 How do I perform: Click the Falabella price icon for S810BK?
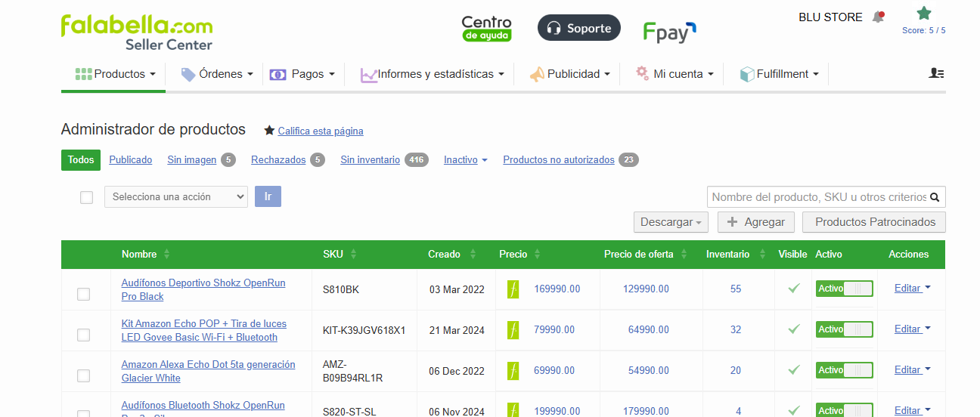513,289
